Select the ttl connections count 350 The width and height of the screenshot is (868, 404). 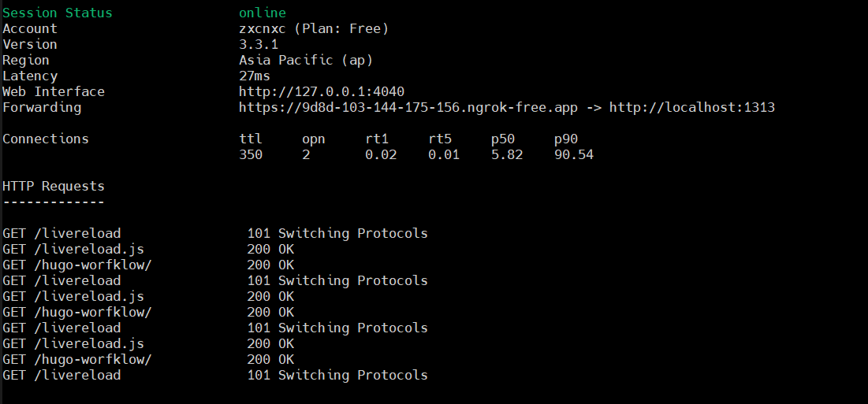[x=251, y=154]
